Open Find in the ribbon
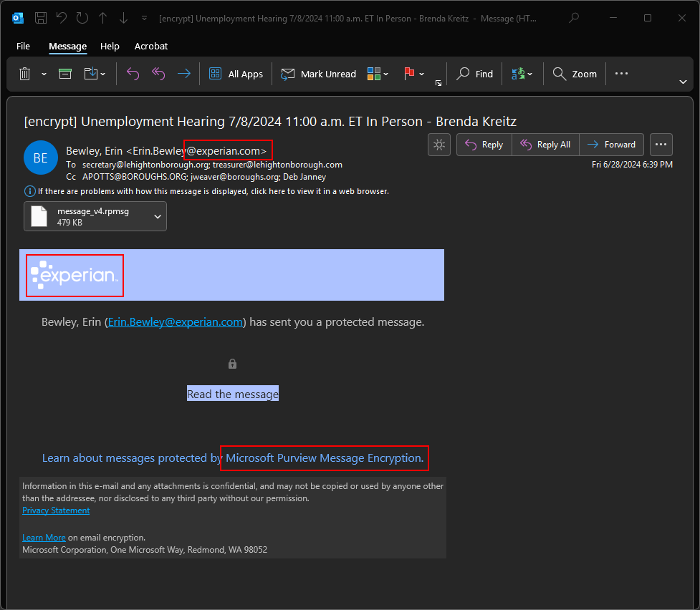Screen dimensions: 700x610 click(x=475, y=74)
